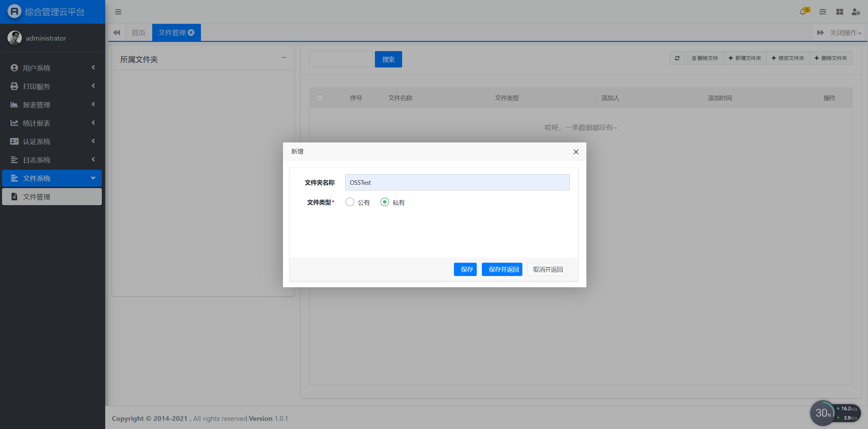Click the search text box
The height and width of the screenshot is (429, 868).
click(341, 59)
